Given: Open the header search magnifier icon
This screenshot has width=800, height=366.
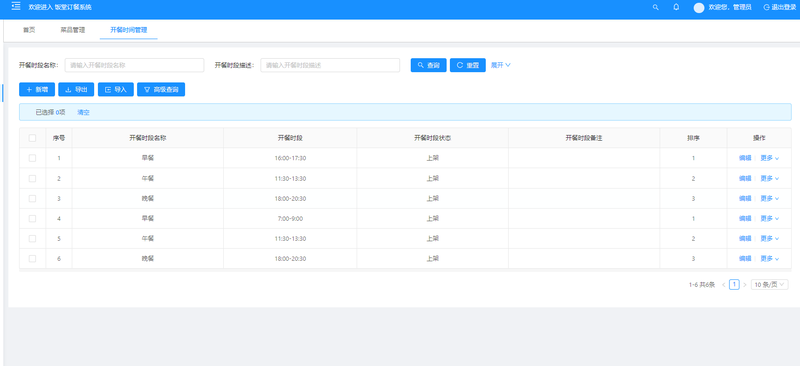Looking at the screenshot, I should tap(656, 7).
